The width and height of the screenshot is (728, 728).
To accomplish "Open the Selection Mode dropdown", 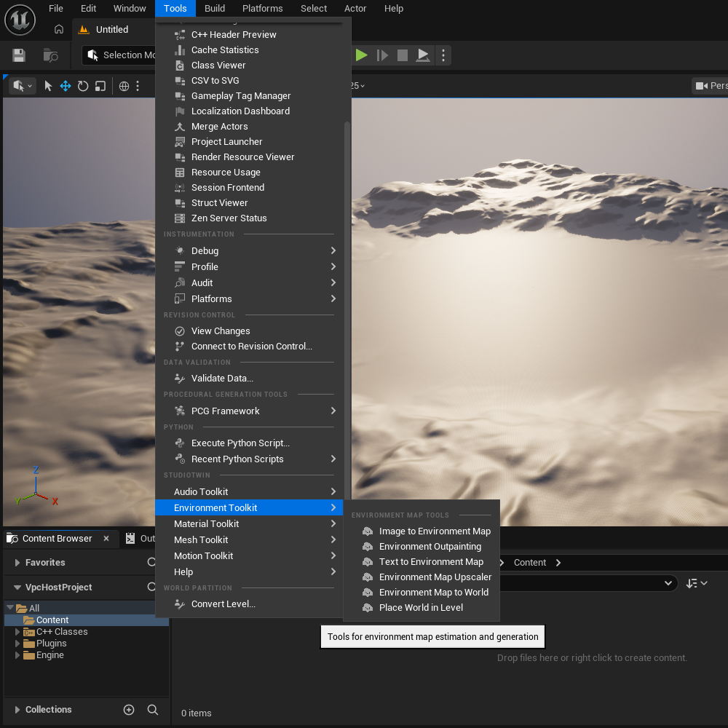I will click(x=119, y=55).
